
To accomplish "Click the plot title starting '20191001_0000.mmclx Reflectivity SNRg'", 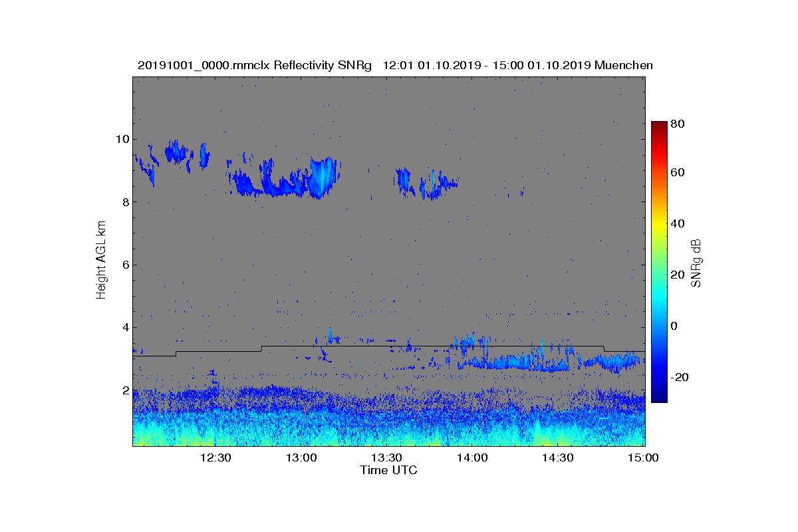I will [395, 65].
